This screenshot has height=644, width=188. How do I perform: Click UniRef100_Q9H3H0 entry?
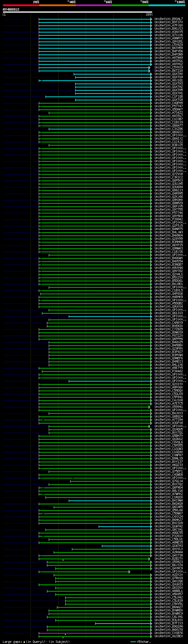coord(169,200)
